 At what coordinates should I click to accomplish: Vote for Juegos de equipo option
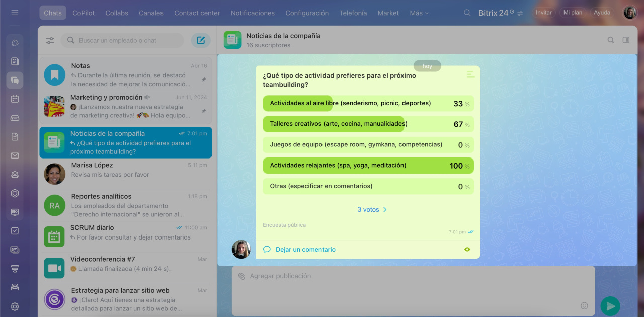tap(368, 145)
